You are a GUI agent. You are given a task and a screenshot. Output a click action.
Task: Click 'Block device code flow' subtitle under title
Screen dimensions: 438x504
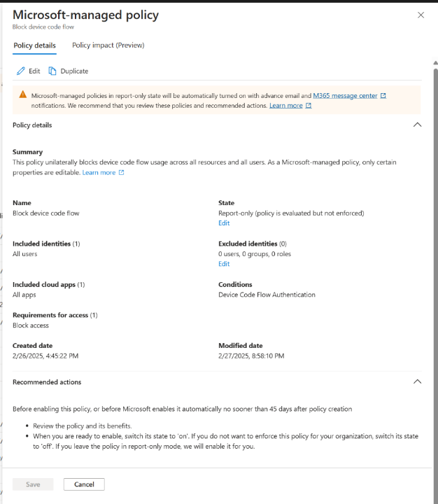tap(43, 27)
